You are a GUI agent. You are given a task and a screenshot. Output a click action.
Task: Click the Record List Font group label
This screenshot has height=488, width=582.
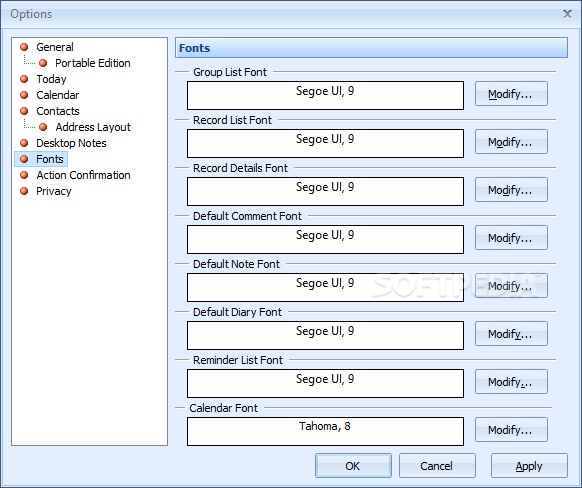pos(232,120)
